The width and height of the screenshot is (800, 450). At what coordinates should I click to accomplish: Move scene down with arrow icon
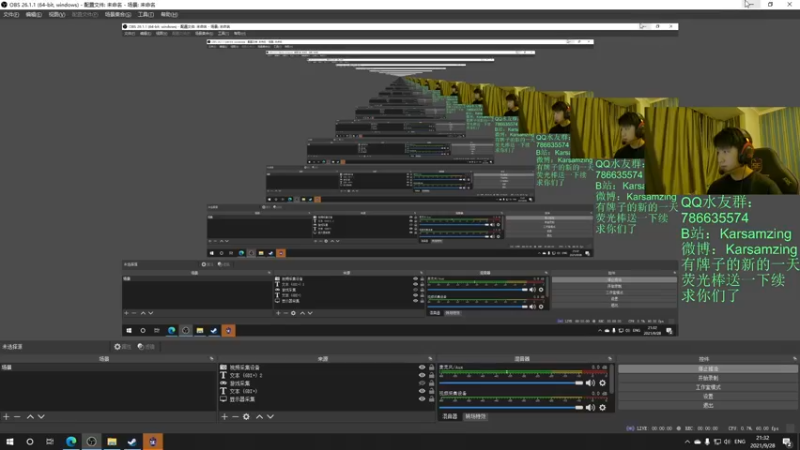pyautogui.click(x=41, y=417)
